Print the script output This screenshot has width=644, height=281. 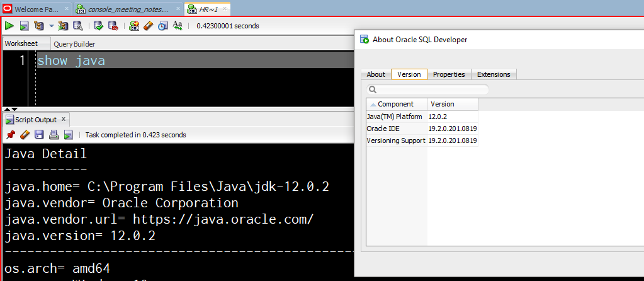tap(54, 134)
